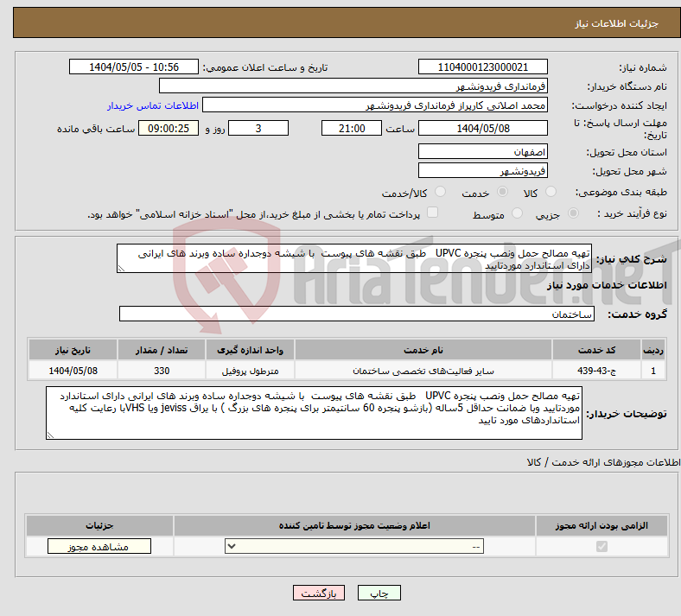Screen dimensions: 681x616
Task: Click the buyer organization name field
Action: 353,86
